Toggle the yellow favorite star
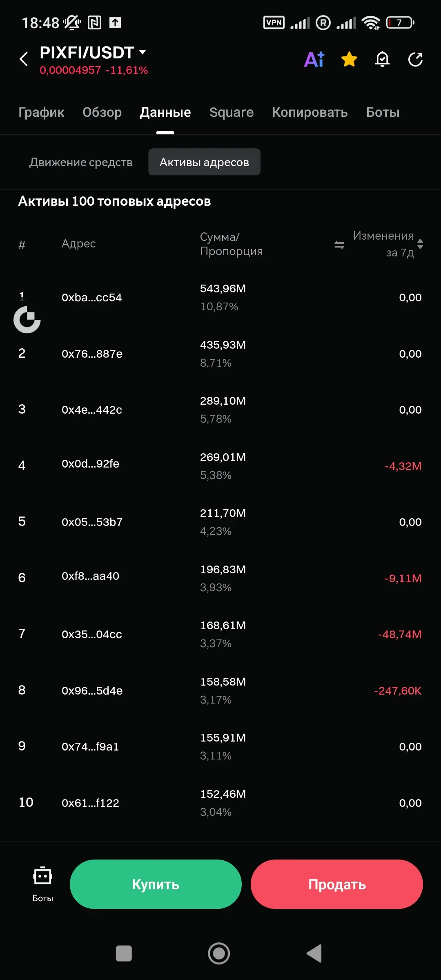This screenshot has height=980, width=441. [349, 59]
